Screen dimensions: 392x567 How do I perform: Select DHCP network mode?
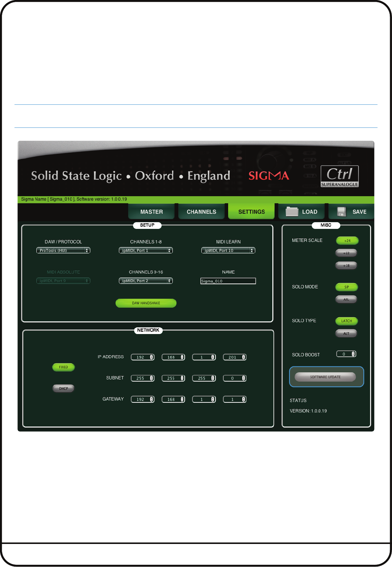click(x=64, y=388)
